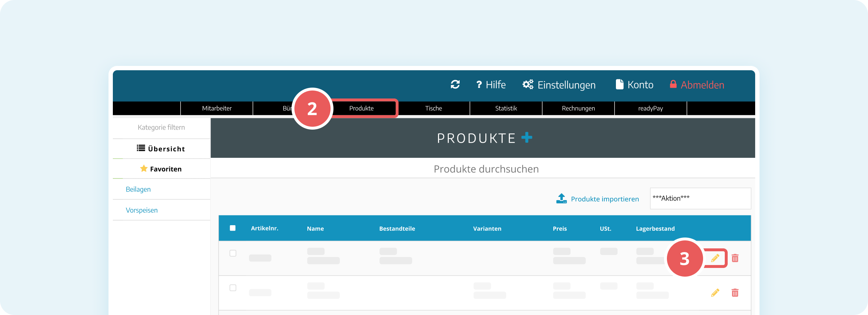Delete first product with trash icon
The image size is (868, 315).
point(735,258)
